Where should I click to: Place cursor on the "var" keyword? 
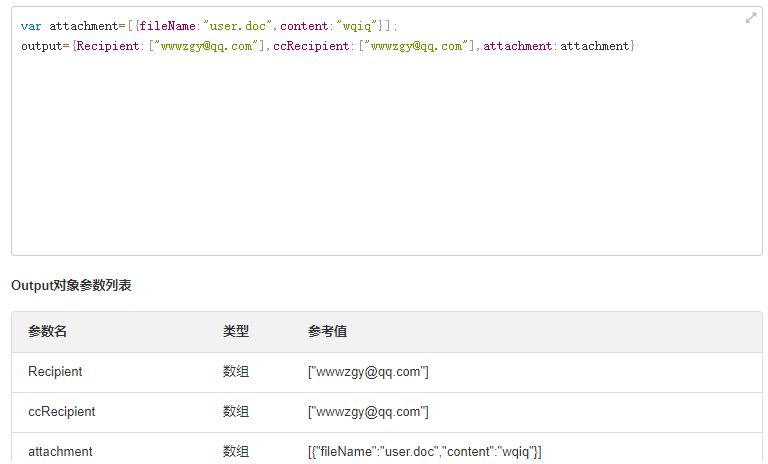pyautogui.click(x=31, y=26)
